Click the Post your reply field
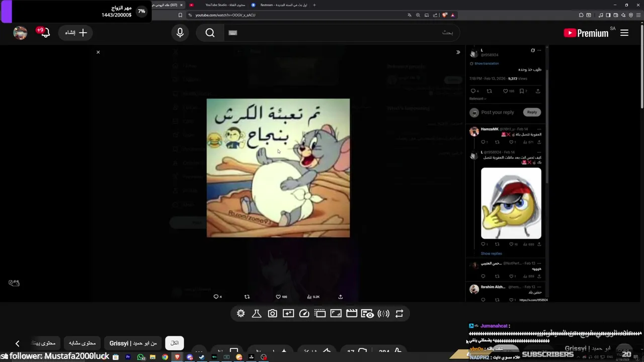Screen dimensions: 644x362 (498, 112)
